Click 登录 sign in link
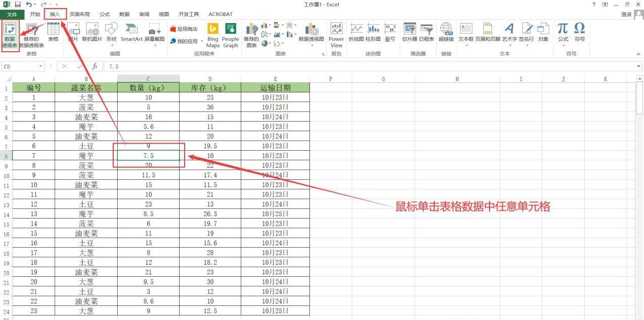The width and height of the screenshot is (644, 320). (x=626, y=14)
